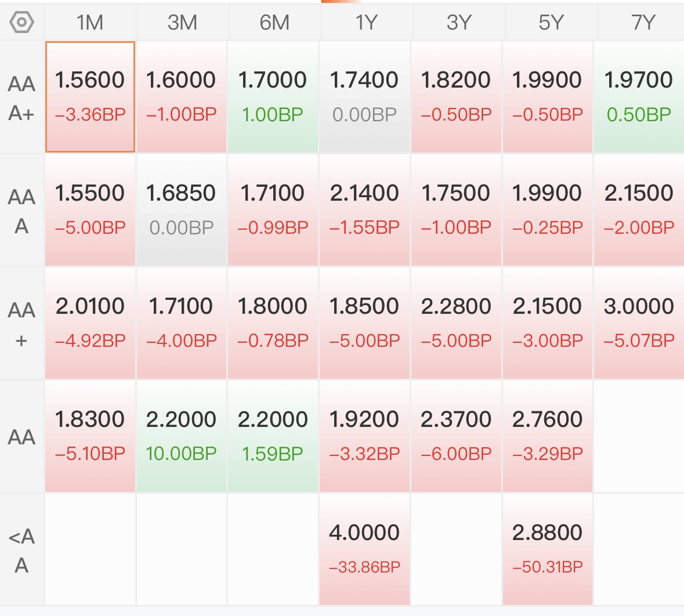Open AAA 1Y cell showing 2.1400
This screenshot has width=684, height=616.
pos(365,211)
